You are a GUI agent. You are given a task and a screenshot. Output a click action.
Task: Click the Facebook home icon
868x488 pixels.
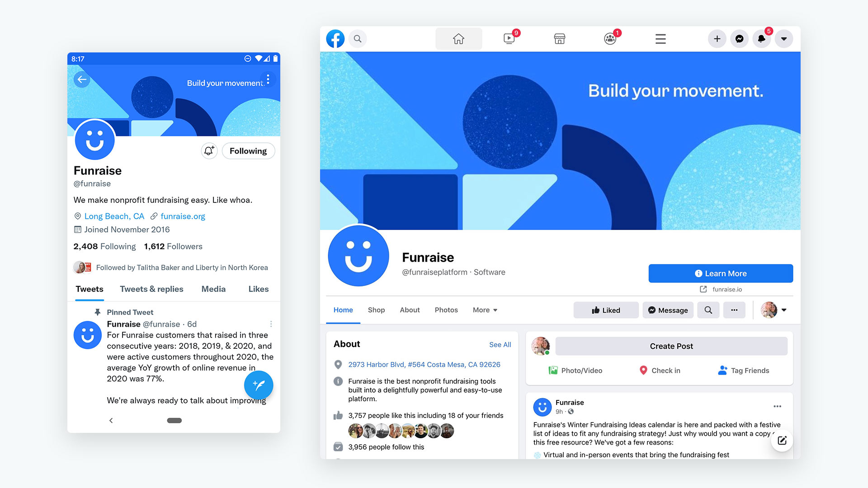tap(458, 38)
